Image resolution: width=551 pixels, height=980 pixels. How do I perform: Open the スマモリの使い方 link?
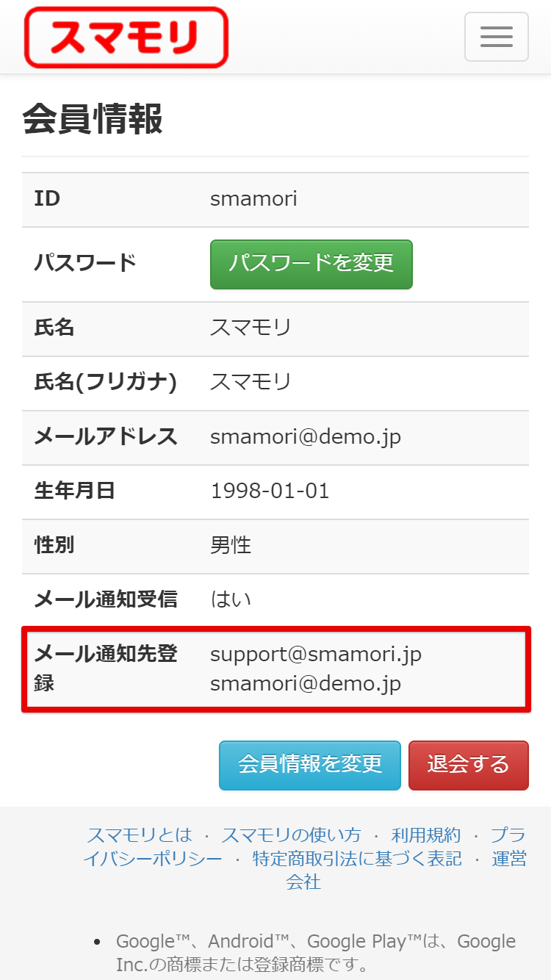click(x=292, y=835)
